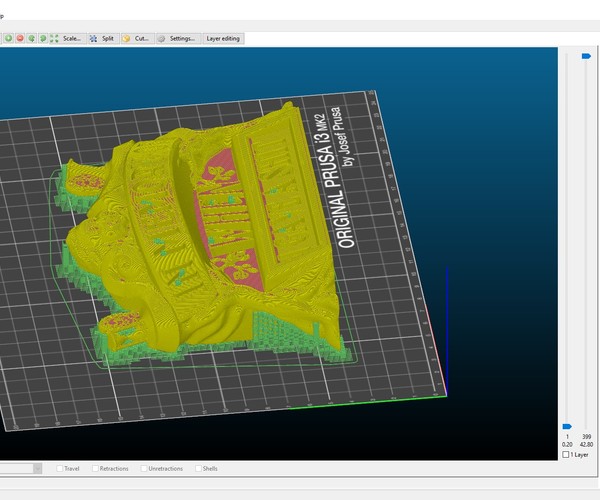Enable the Shells checkbox
The image size is (600, 500).
pyautogui.click(x=198, y=468)
